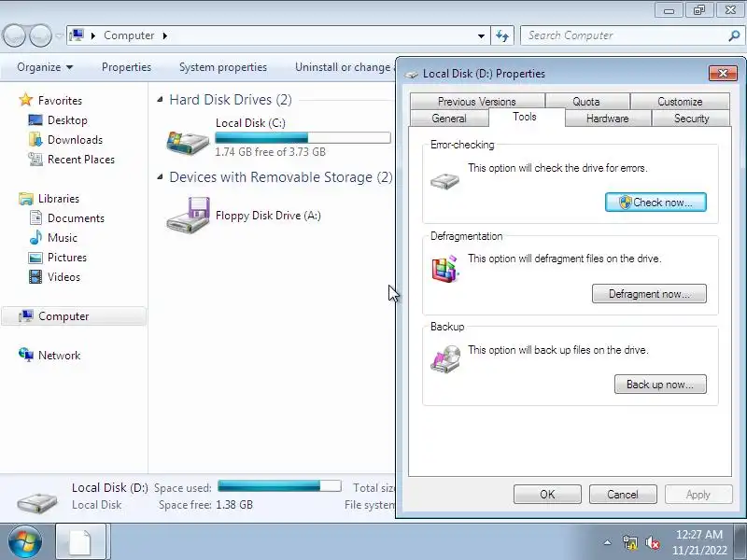Click System properties in the toolbar
The image size is (747, 560).
click(223, 67)
